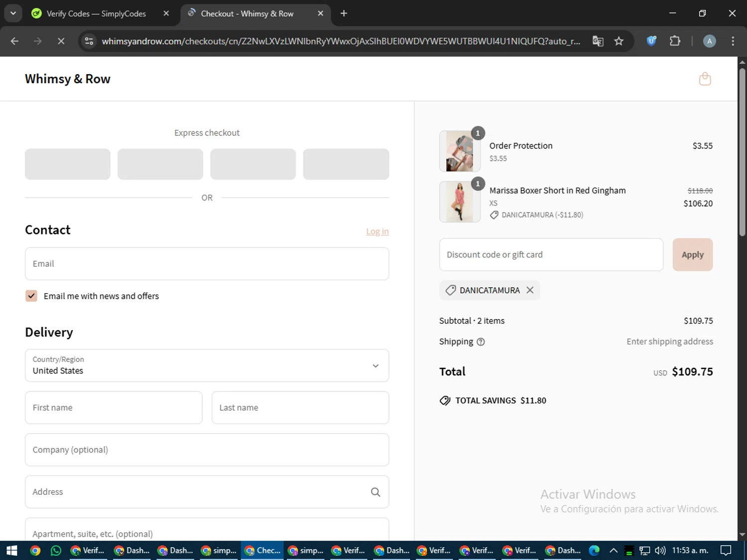Click the Marissa Boxer Short in Red Gingham name
This screenshot has width=747, height=560.
(x=557, y=191)
